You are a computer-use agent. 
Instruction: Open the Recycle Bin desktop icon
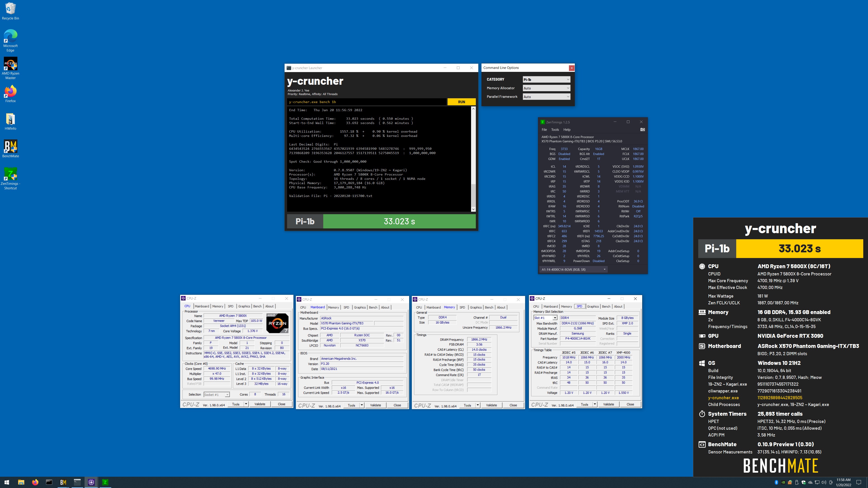click(x=10, y=11)
